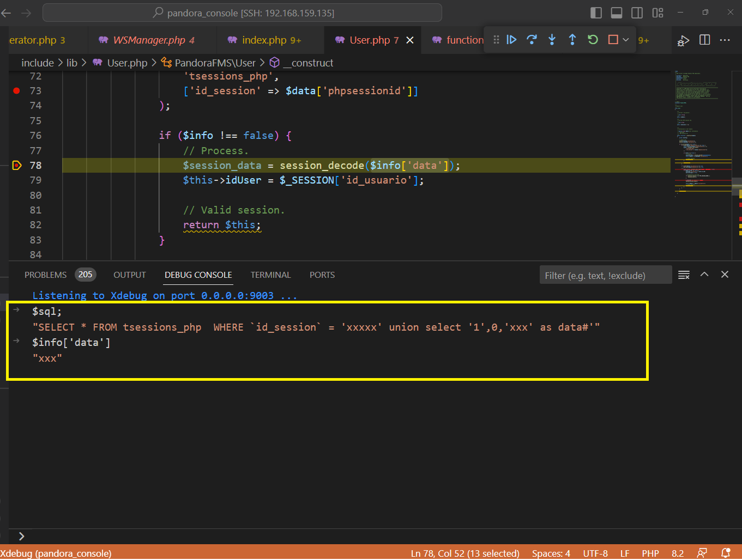Click the Continue debug button
742x560 pixels.
(511, 40)
